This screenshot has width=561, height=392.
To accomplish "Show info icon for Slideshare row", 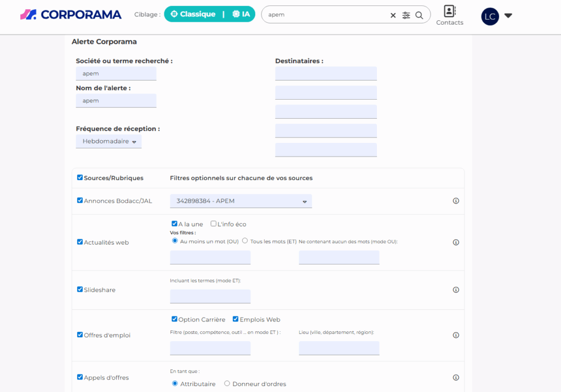I will click(456, 290).
